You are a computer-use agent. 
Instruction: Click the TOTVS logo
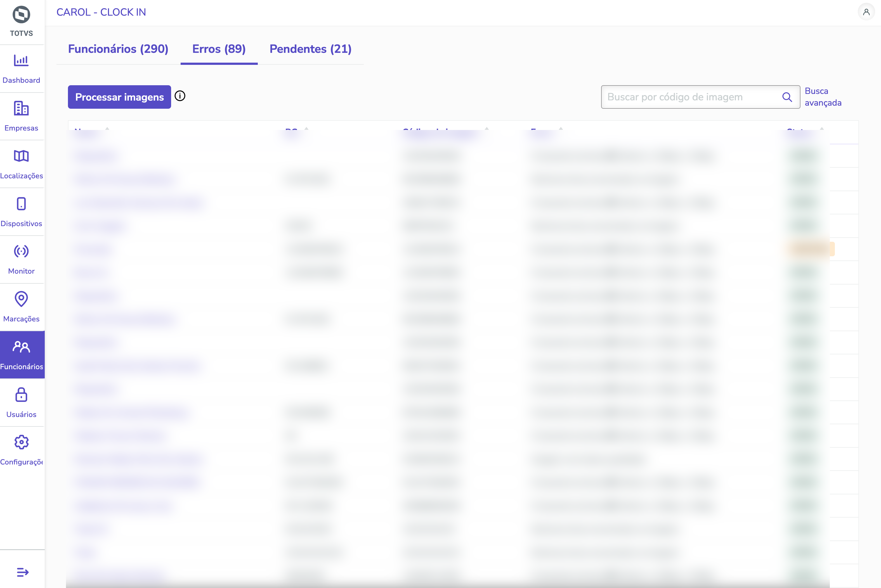coord(21,15)
